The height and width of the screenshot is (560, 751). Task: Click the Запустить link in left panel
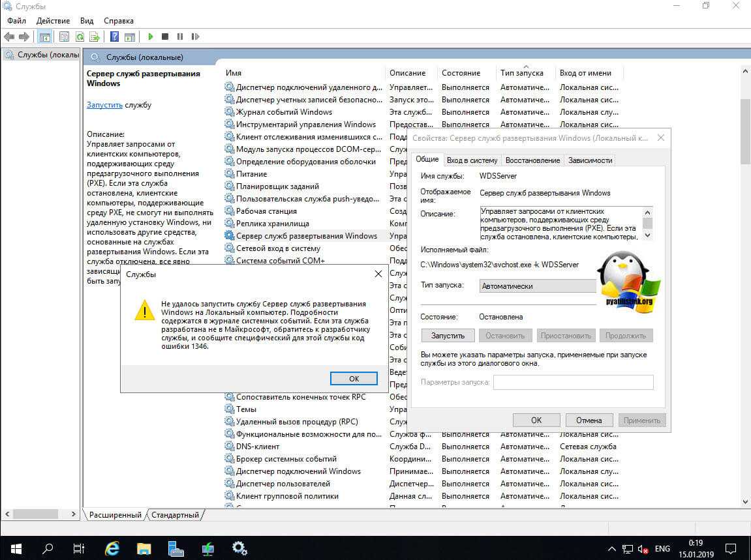[x=104, y=105]
